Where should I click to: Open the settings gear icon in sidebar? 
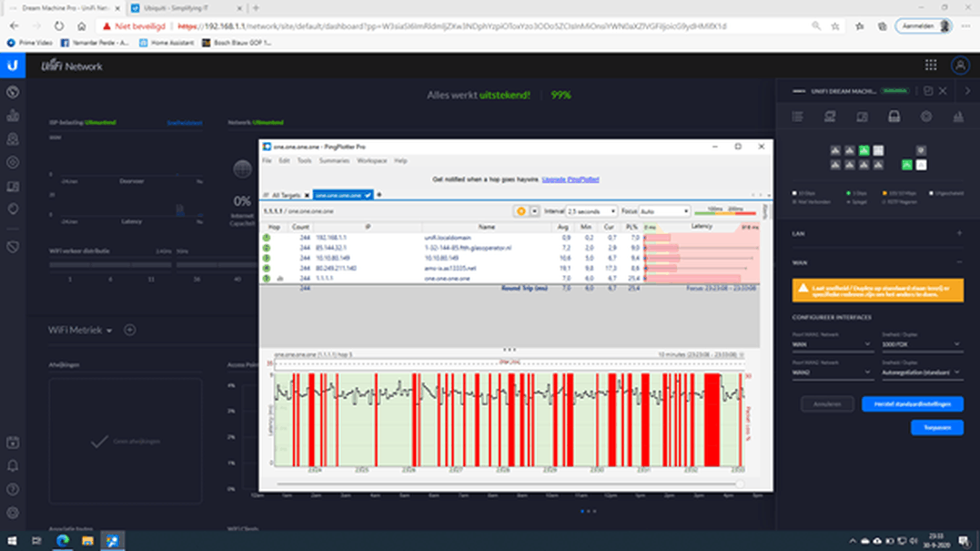pyautogui.click(x=13, y=513)
